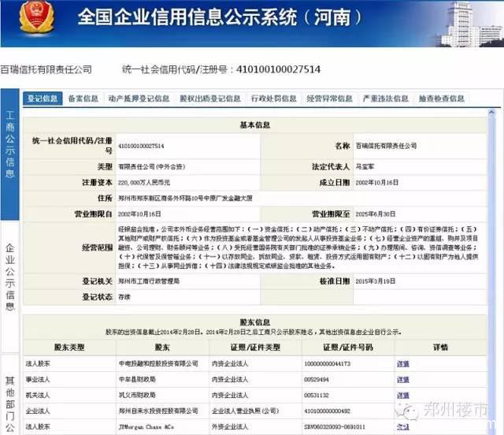This screenshot has height=435, width=504.
Task: Click shareholder 中牟县财政局
Action: [137, 380]
